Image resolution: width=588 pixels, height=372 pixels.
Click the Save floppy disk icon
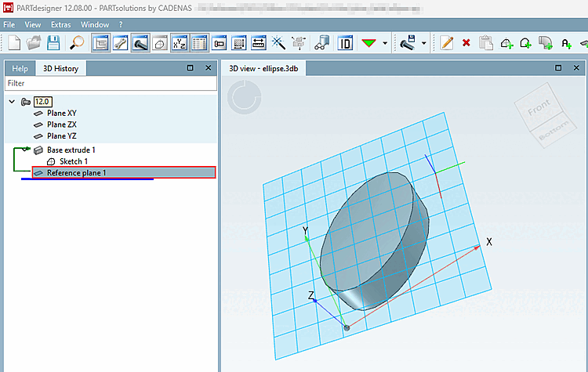tap(55, 43)
